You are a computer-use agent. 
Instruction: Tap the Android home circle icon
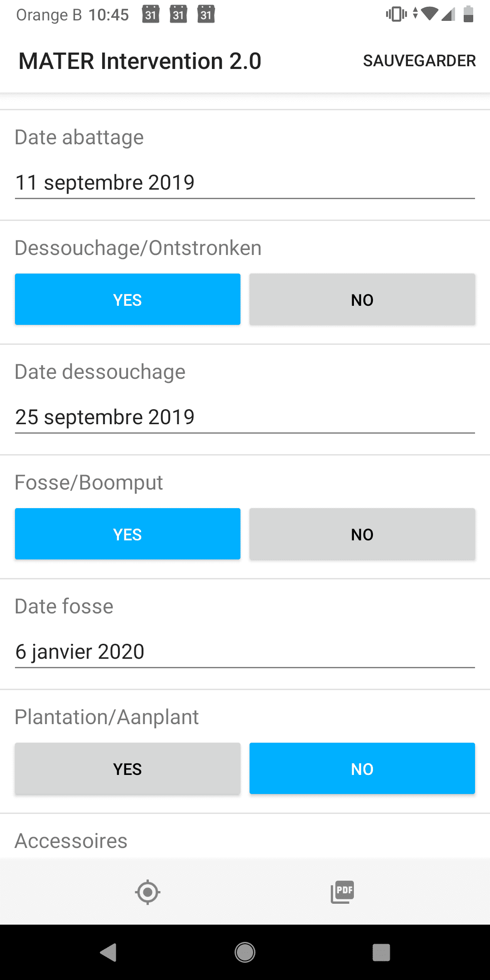(x=245, y=952)
